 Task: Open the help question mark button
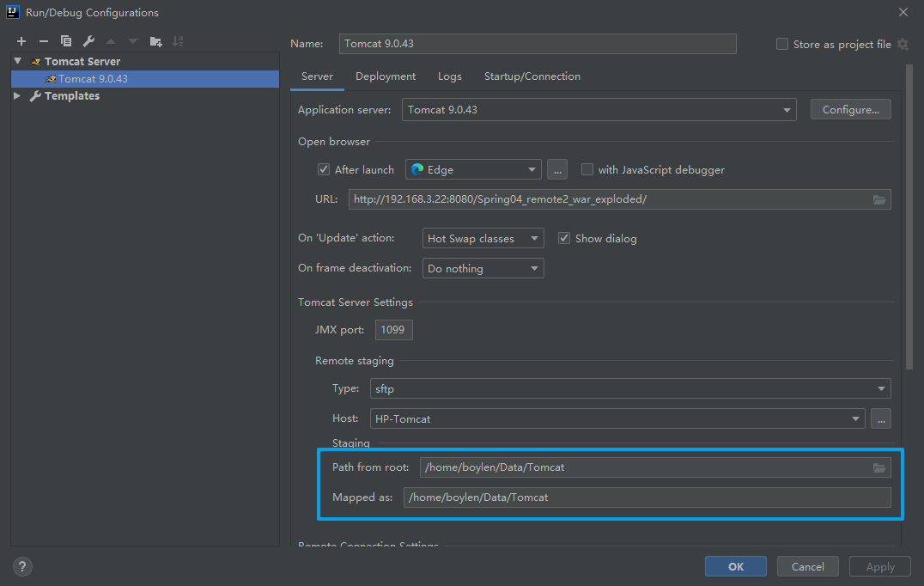point(22,566)
